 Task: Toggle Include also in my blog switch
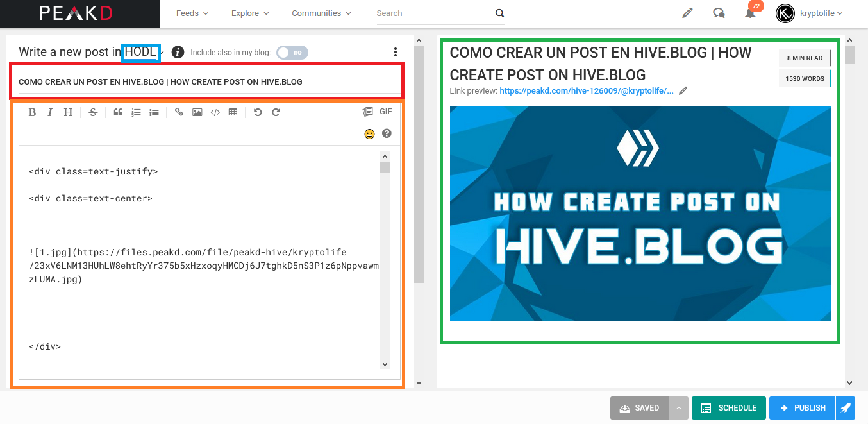(x=292, y=53)
